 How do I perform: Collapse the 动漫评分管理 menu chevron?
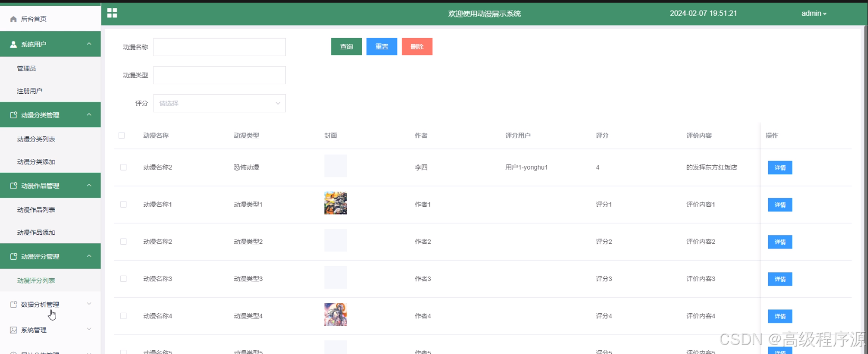click(x=89, y=256)
